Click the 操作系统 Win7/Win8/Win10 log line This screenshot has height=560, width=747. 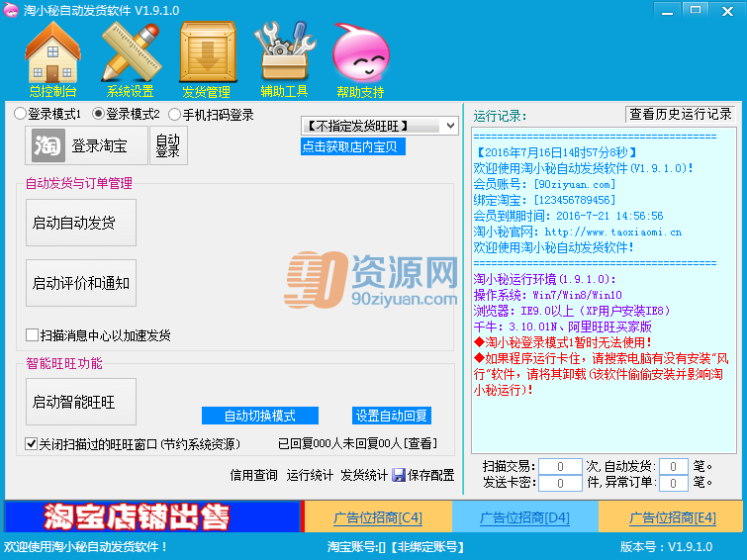(x=547, y=295)
